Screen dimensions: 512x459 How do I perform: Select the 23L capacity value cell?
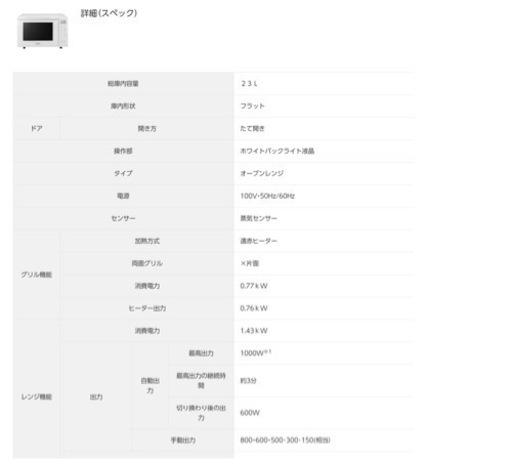click(x=324, y=83)
